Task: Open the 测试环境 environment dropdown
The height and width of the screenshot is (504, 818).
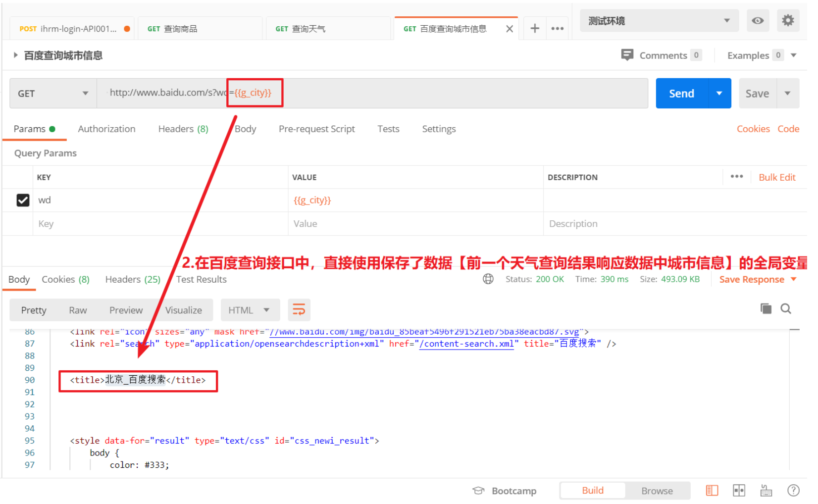Action: pyautogui.click(x=659, y=20)
